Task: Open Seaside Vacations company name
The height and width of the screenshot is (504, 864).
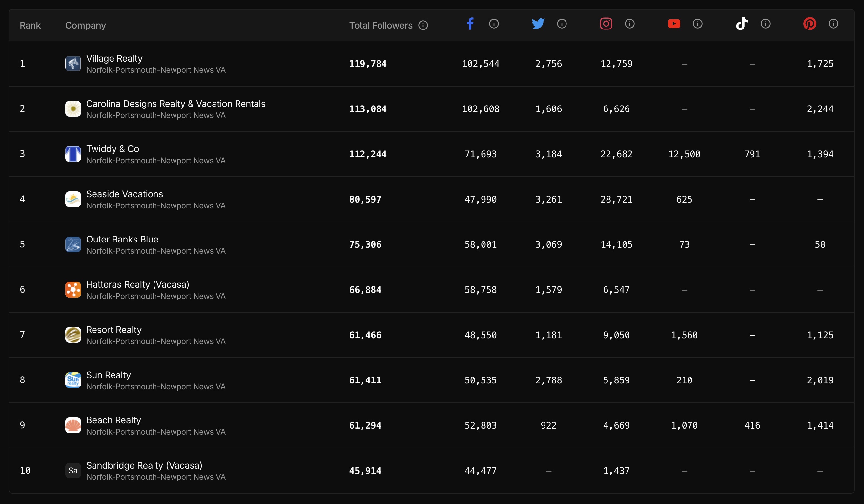Action: (124, 194)
